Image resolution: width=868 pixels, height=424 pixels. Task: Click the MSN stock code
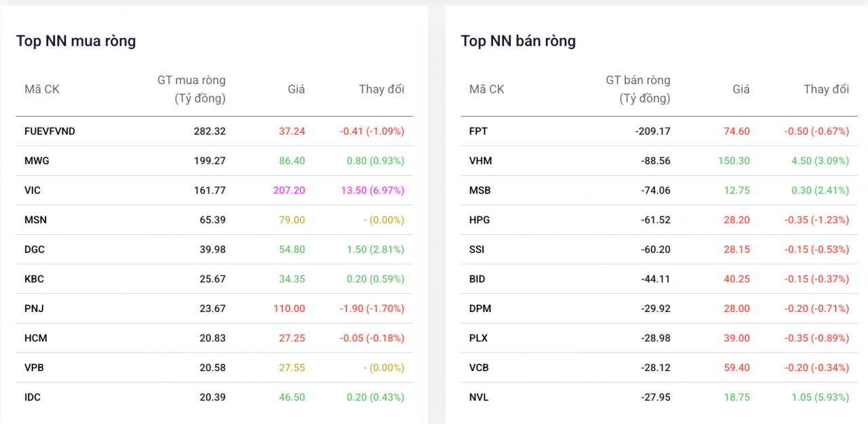[35, 220]
